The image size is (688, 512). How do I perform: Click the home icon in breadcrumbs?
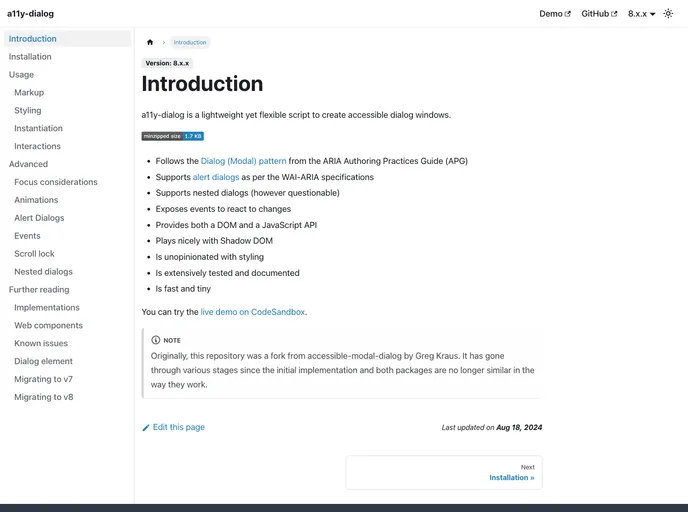[150, 42]
